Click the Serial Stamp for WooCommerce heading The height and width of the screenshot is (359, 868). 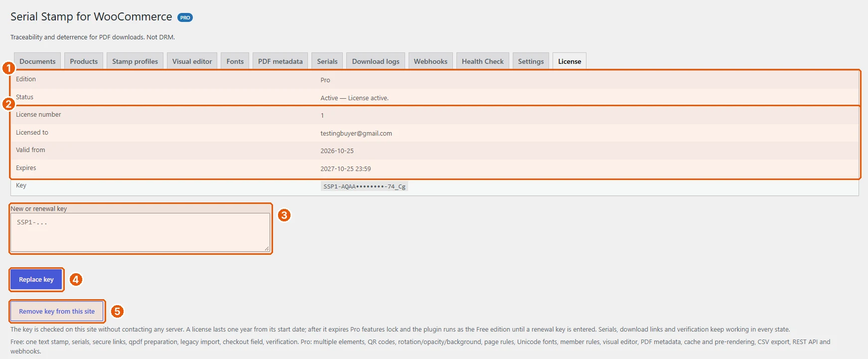point(91,16)
